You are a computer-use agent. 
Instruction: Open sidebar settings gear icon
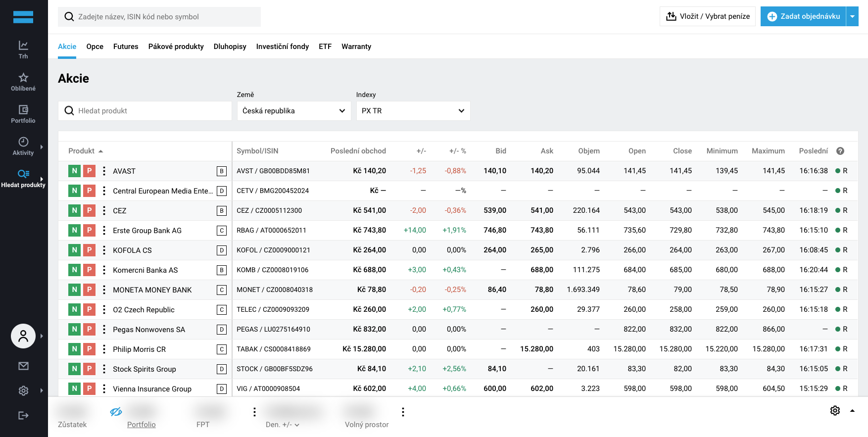tap(23, 390)
